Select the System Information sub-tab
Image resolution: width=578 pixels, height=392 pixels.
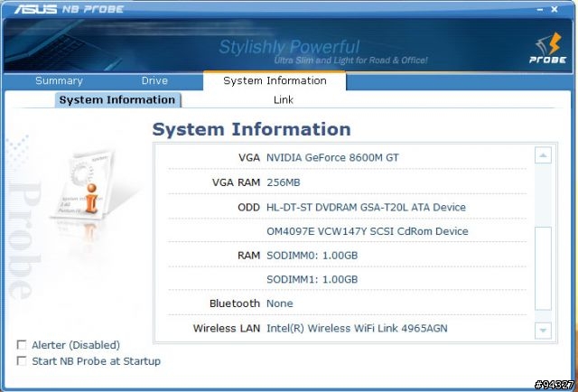pos(117,100)
